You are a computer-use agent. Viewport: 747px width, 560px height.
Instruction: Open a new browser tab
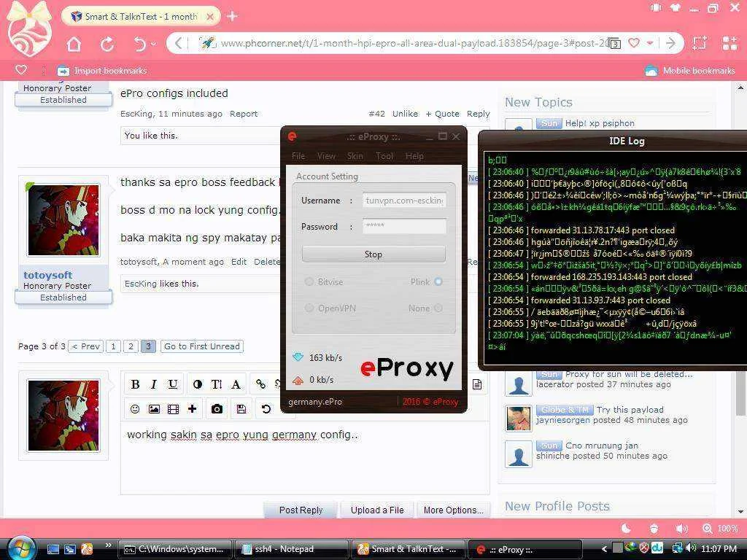pyautogui.click(x=232, y=17)
